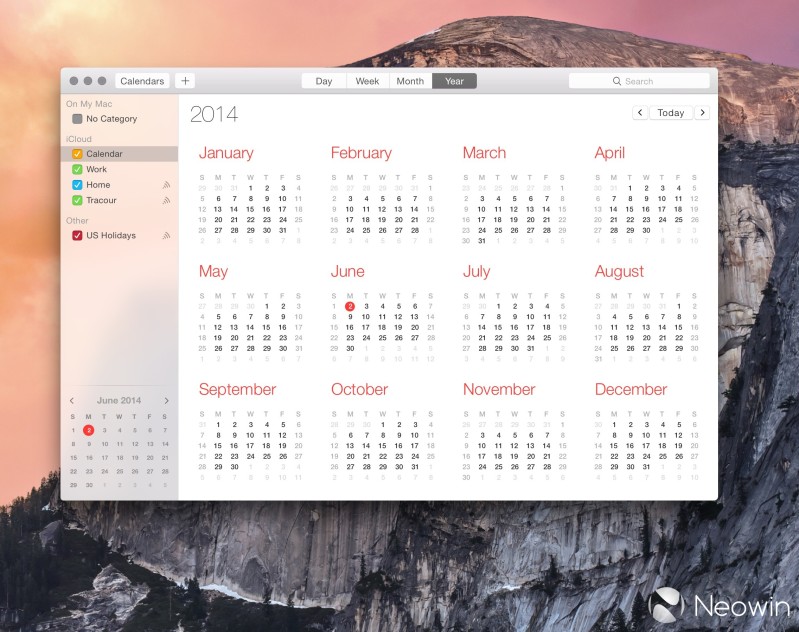The width and height of the screenshot is (799, 632).
Task: Toggle the No Category checkbox
Action: pyautogui.click(x=77, y=119)
